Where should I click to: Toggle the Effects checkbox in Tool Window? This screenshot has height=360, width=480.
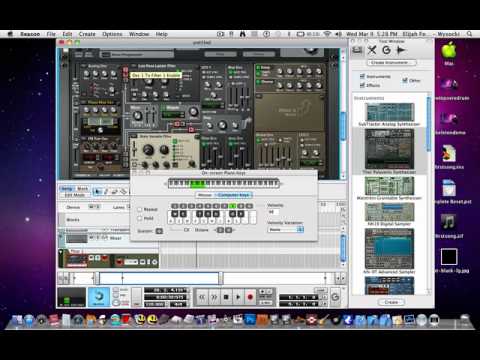[362, 85]
